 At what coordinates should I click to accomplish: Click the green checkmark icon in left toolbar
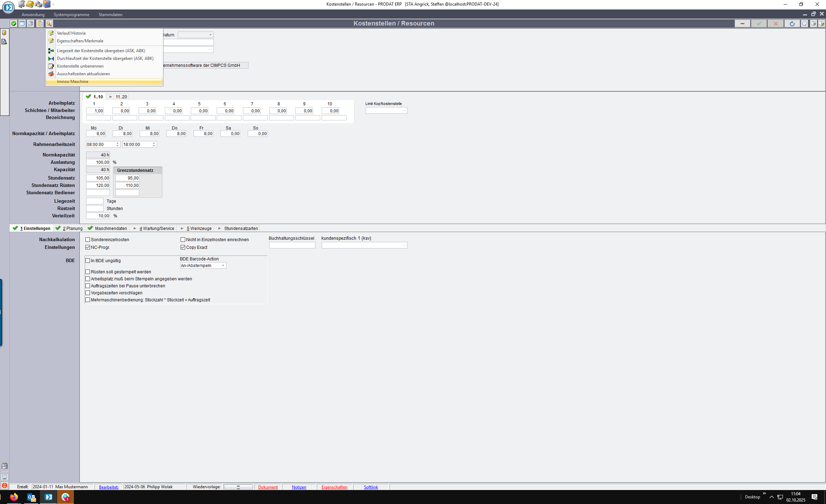tap(13, 23)
